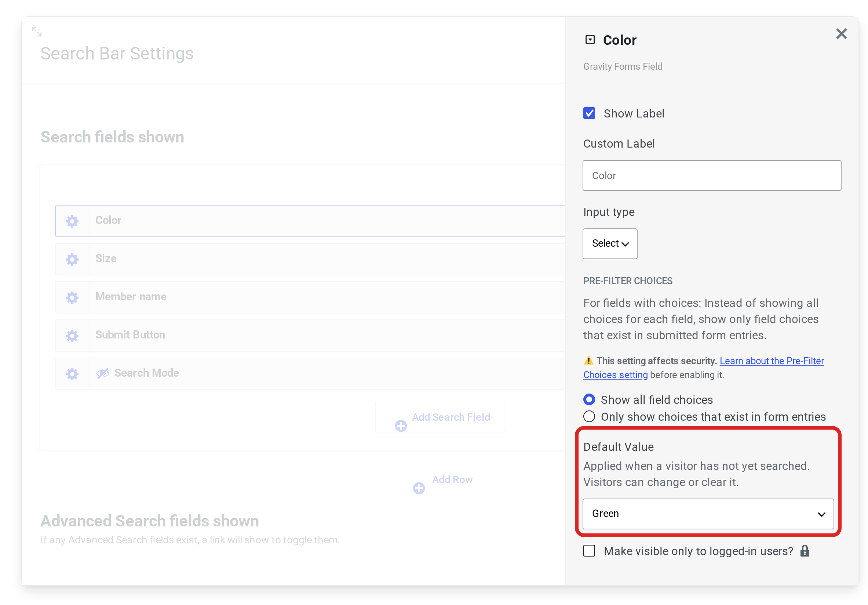868x605 pixels.
Task: Click the hidden-eye icon beside Search Mode
Action: point(102,373)
